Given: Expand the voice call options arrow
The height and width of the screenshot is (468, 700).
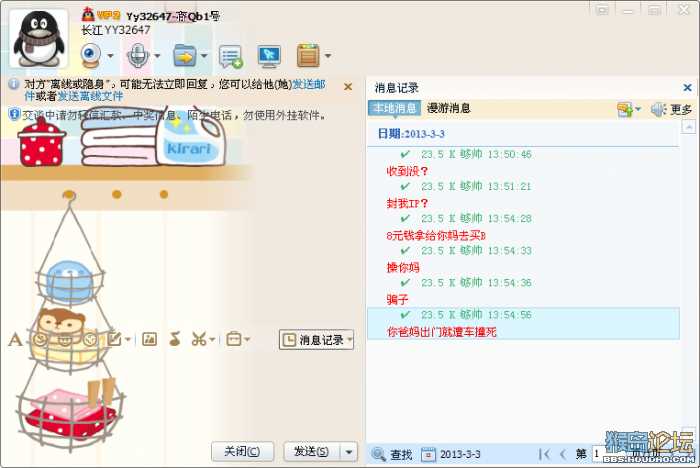Looking at the screenshot, I should click(x=157, y=56).
